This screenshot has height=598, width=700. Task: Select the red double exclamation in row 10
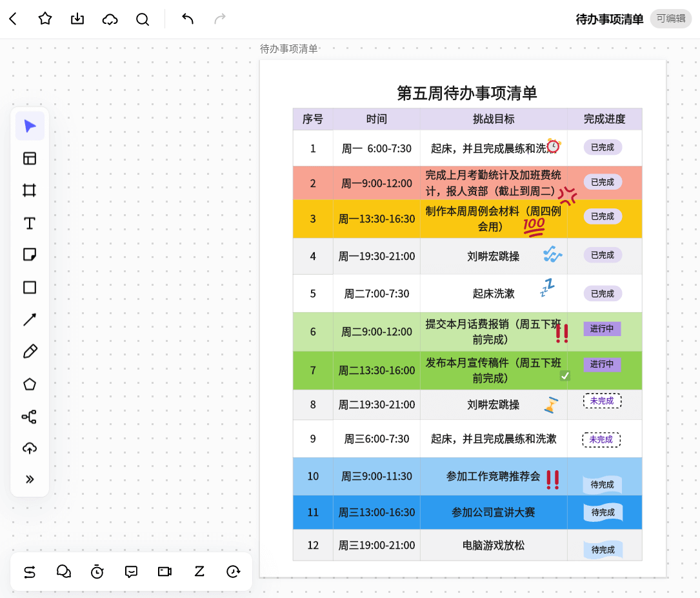pyautogui.click(x=553, y=480)
